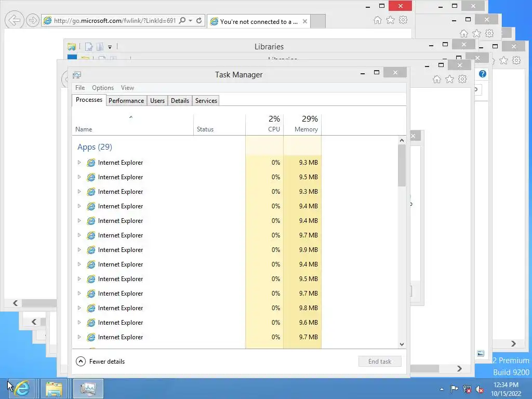Switch to the Processes tab

89,100
